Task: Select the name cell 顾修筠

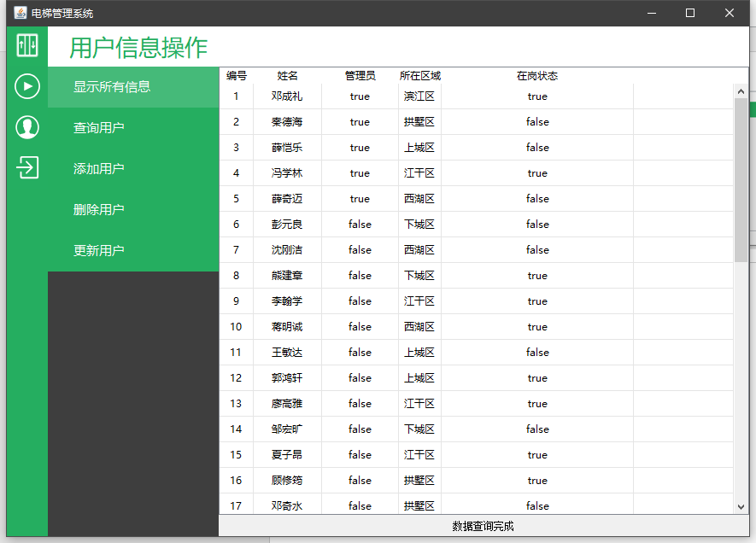Action: 287,481
